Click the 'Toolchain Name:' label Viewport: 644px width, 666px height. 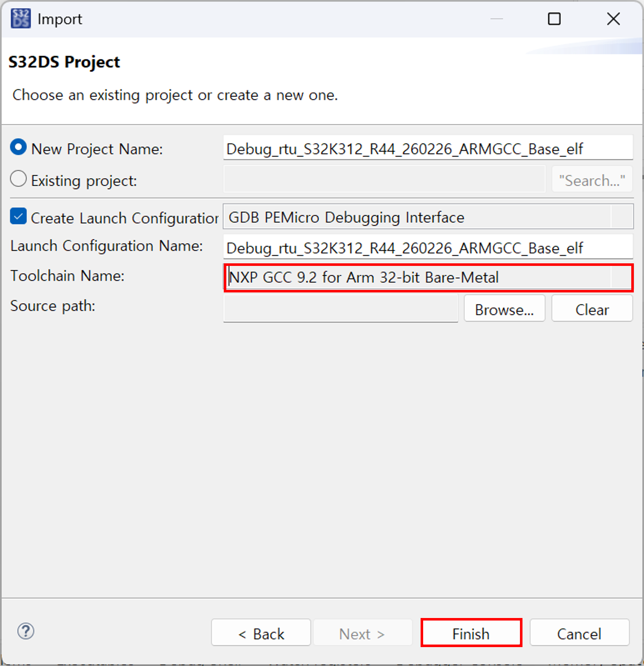(x=67, y=276)
